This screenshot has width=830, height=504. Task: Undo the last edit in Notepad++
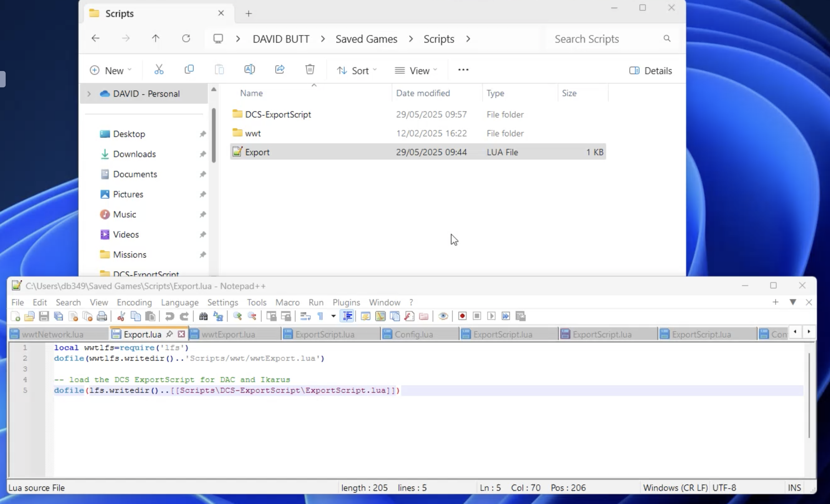pos(169,316)
